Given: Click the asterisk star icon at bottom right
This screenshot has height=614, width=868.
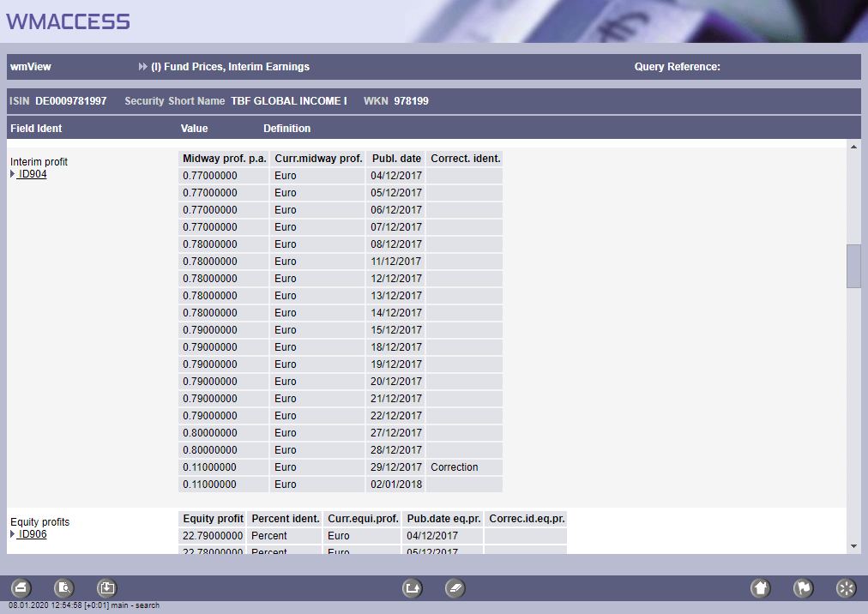Looking at the screenshot, I should coord(846,588).
